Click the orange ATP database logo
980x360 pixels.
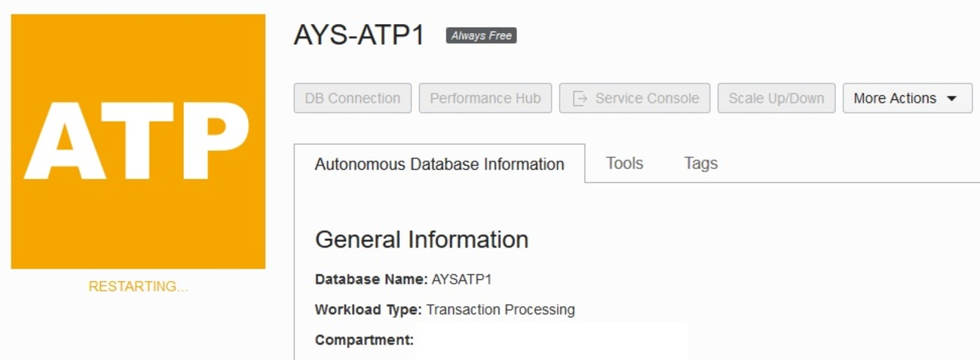click(138, 141)
